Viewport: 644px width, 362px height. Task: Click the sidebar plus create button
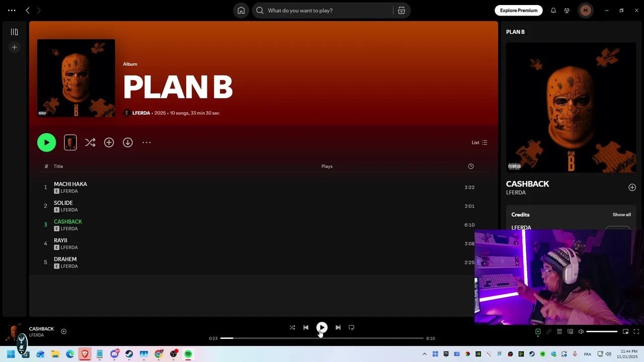click(x=15, y=47)
